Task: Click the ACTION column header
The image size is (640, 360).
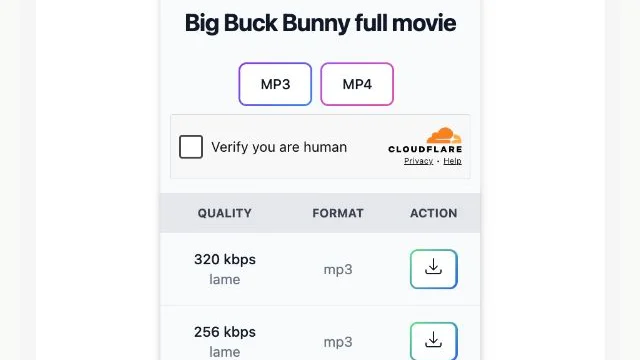Action: pos(433,213)
